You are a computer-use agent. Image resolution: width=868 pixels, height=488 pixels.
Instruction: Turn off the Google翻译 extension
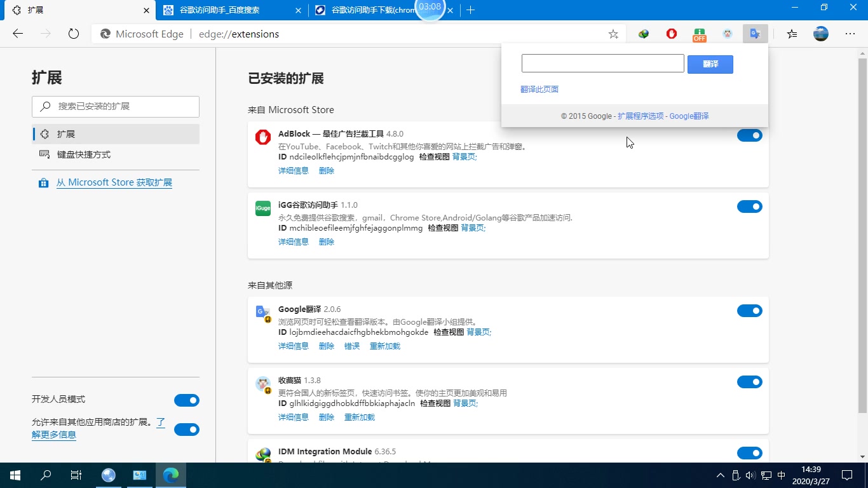pyautogui.click(x=750, y=311)
